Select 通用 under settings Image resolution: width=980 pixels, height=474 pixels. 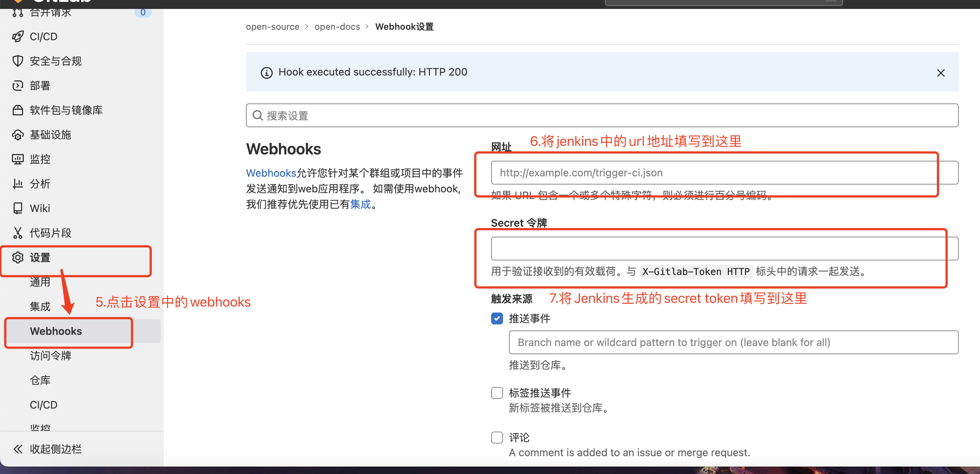40,282
